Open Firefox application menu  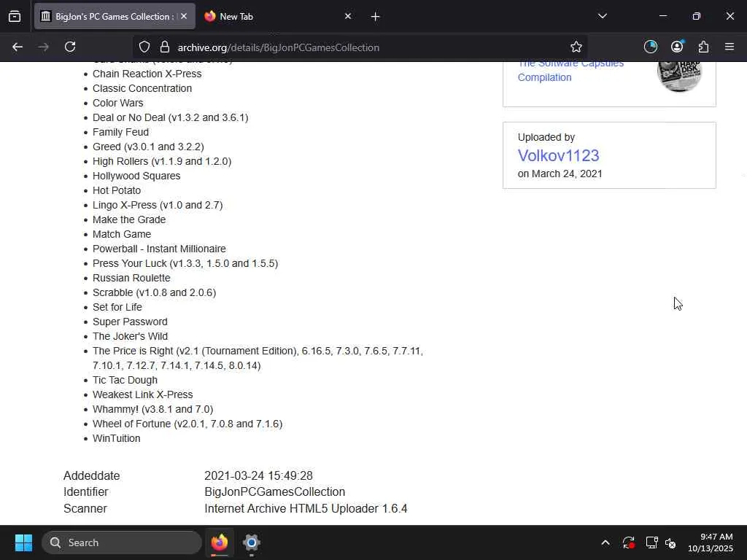729,47
